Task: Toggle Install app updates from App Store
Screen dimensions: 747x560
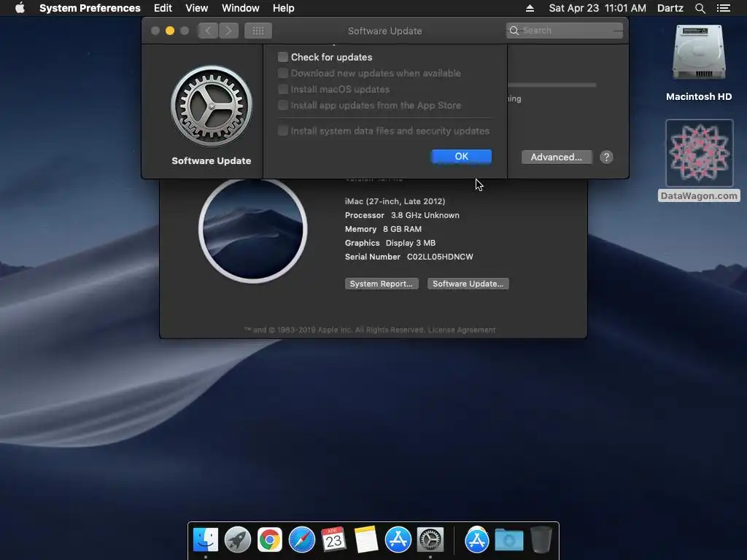Action: click(283, 105)
